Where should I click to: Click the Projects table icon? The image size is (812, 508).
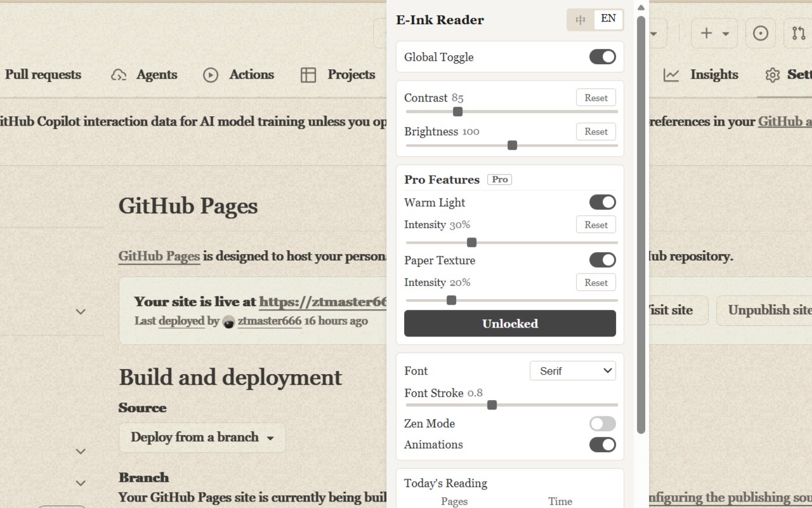[x=308, y=75]
